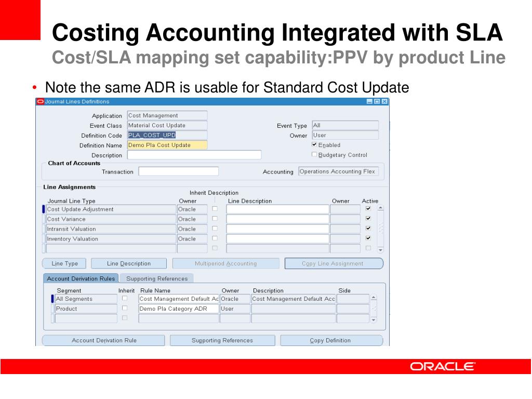Click the Owner field showing User

345,136
